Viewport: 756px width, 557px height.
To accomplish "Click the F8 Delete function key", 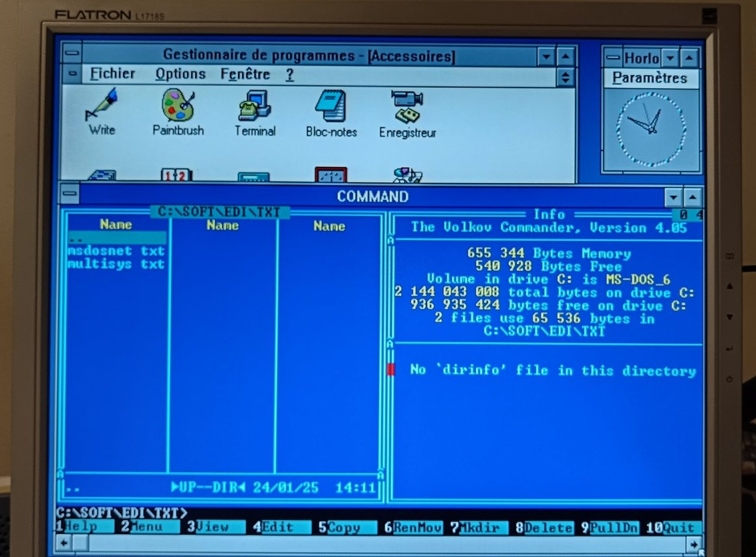I will [x=544, y=528].
